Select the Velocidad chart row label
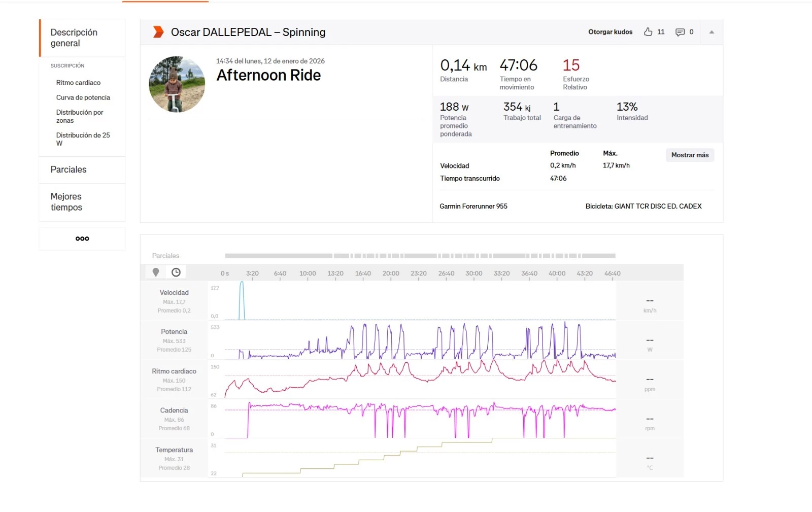 pyautogui.click(x=174, y=293)
